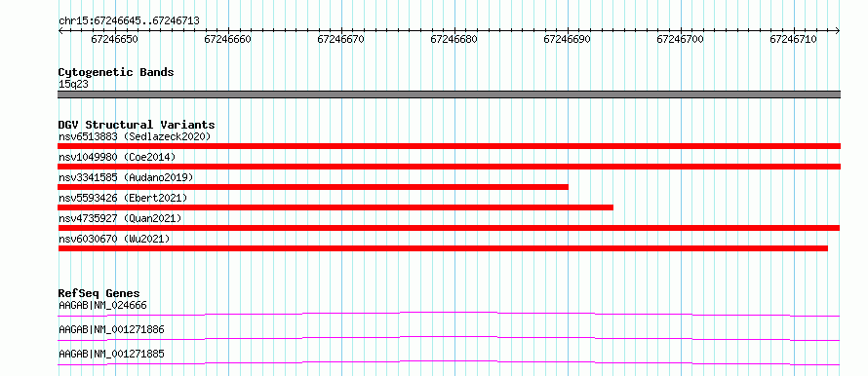The height and width of the screenshot is (376, 868).
Task: Click ruler tick label 67246650
Action: [115, 40]
